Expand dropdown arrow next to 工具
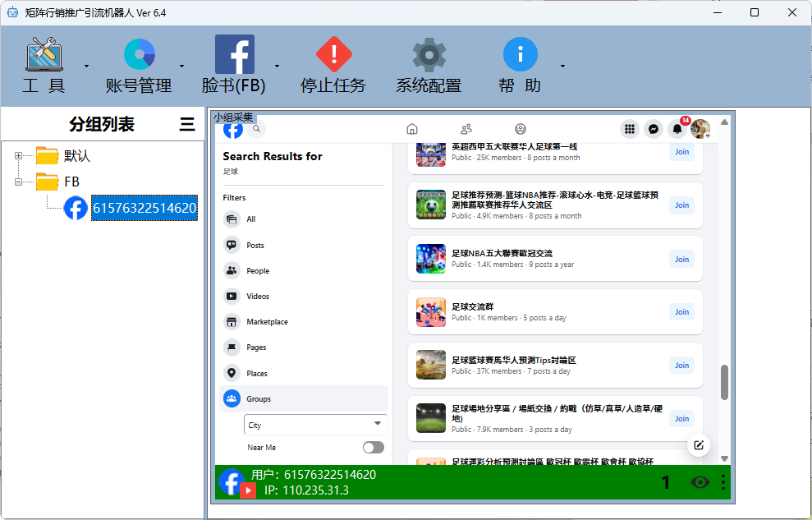The width and height of the screenshot is (812, 520). pos(86,66)
